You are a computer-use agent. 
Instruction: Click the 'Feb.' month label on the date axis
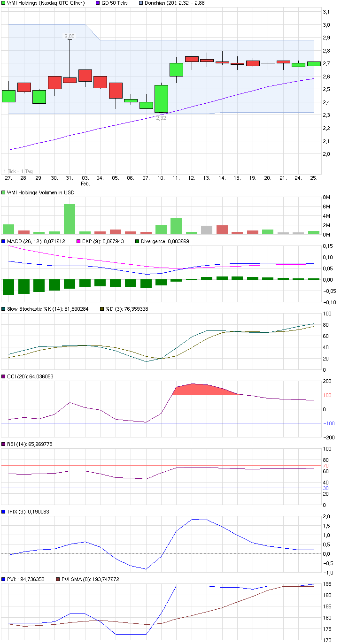pos(85,184)
